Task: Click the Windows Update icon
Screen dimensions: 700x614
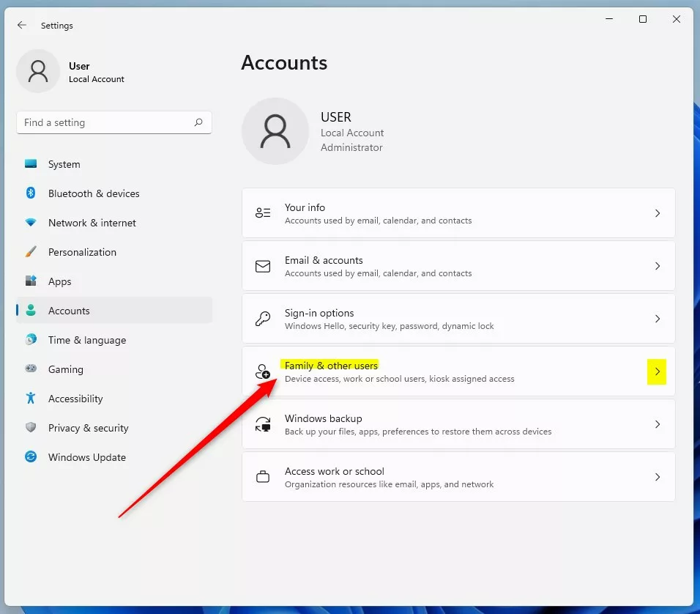Action: pos(30,457)
